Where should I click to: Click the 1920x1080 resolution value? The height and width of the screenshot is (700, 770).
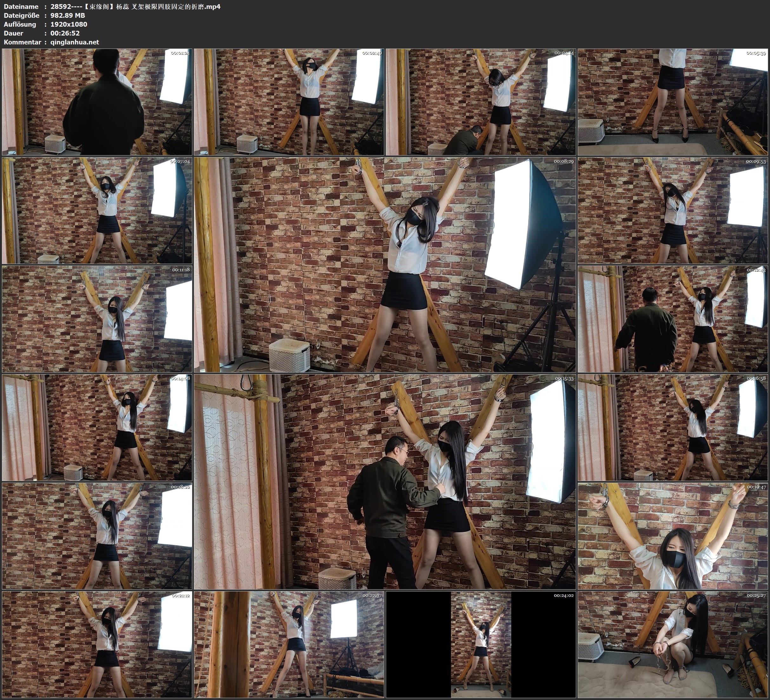tap(69, 24)
